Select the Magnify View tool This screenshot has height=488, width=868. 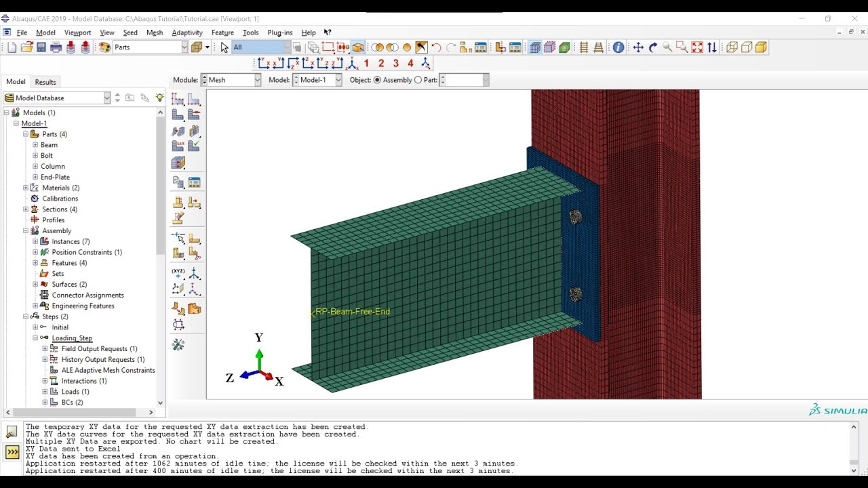coord(667,47)
